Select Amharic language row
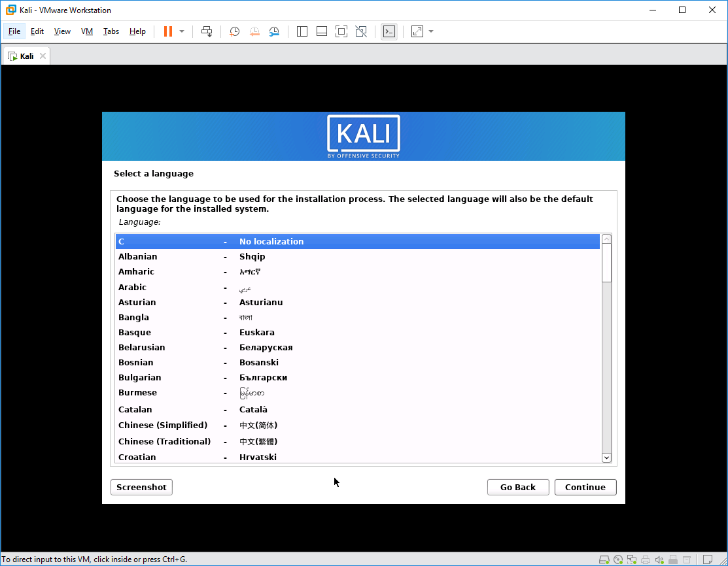The image size is (728, 566). point(358,272)
